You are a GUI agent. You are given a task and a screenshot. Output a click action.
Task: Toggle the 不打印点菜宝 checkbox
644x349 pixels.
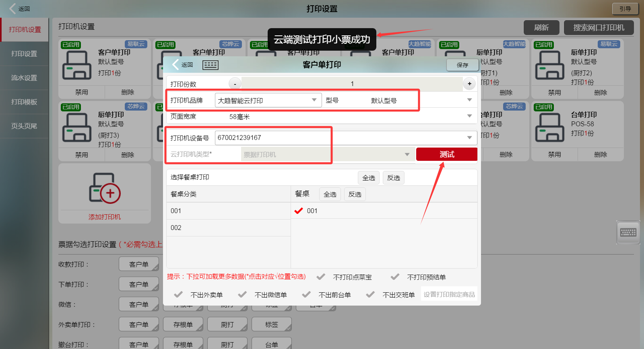(x=321, y=277)
